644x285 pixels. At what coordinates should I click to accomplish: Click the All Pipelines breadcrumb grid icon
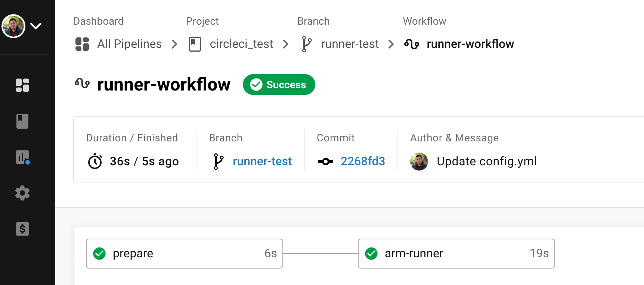click(x=82, y=44)
